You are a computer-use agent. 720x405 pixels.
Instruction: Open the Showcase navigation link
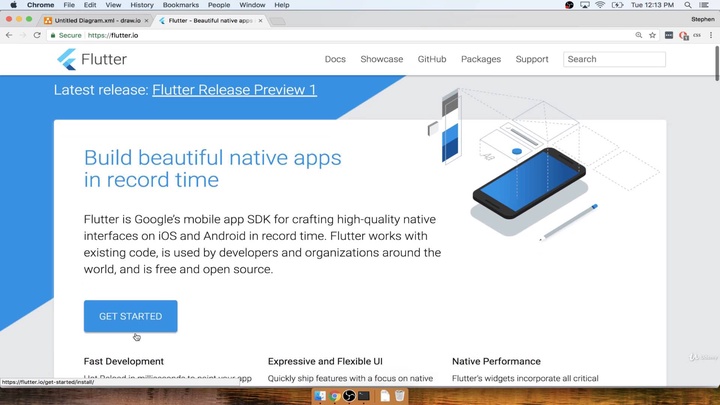(381, 59)
